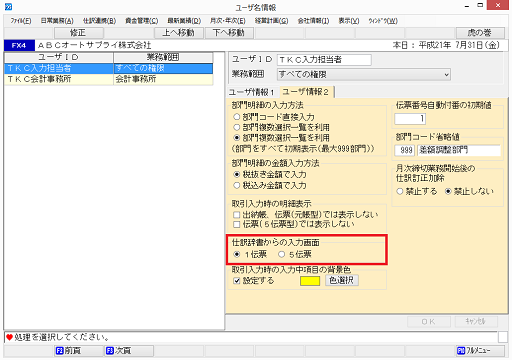Click the red heart icon in the status bar
Viewport: 512px width, 360px height.
tap(9, 337)
